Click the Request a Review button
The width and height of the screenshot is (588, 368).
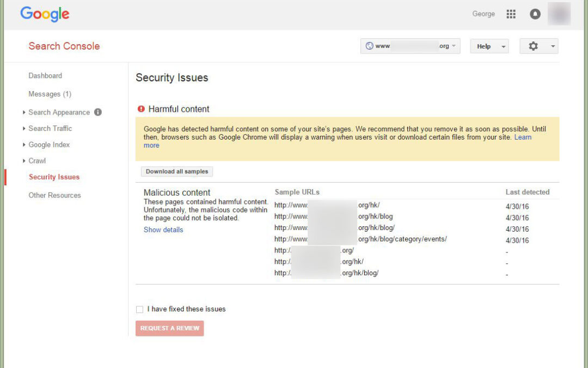[169, 328]
